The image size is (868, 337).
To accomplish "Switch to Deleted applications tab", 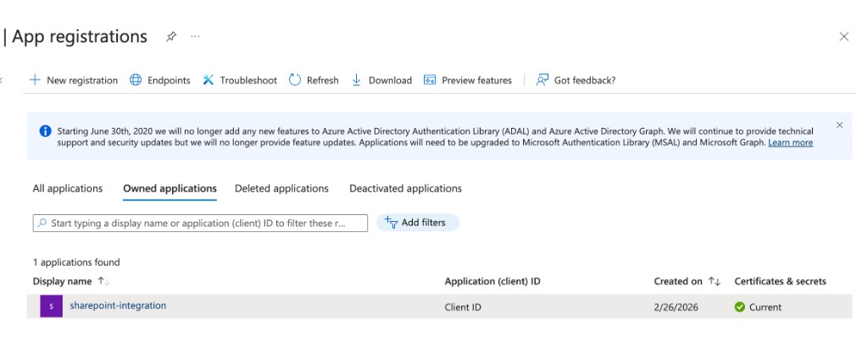I will click(x=281, y=189).
